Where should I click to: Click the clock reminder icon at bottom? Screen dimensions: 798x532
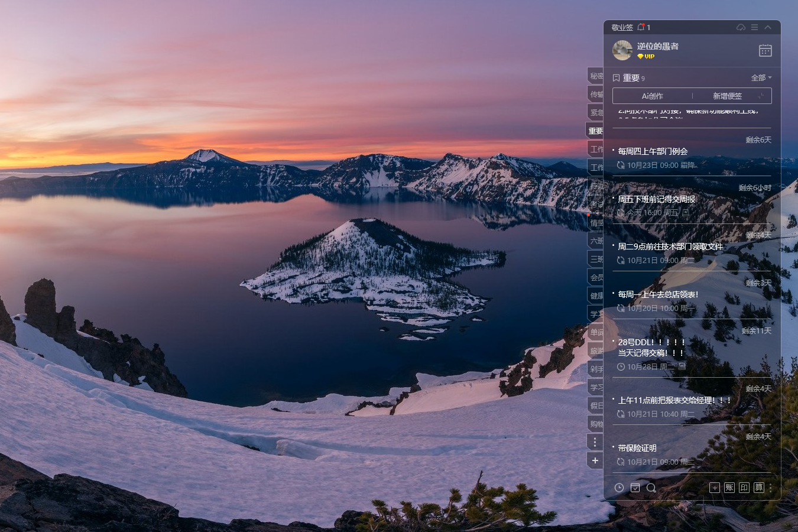click(619, 488)
